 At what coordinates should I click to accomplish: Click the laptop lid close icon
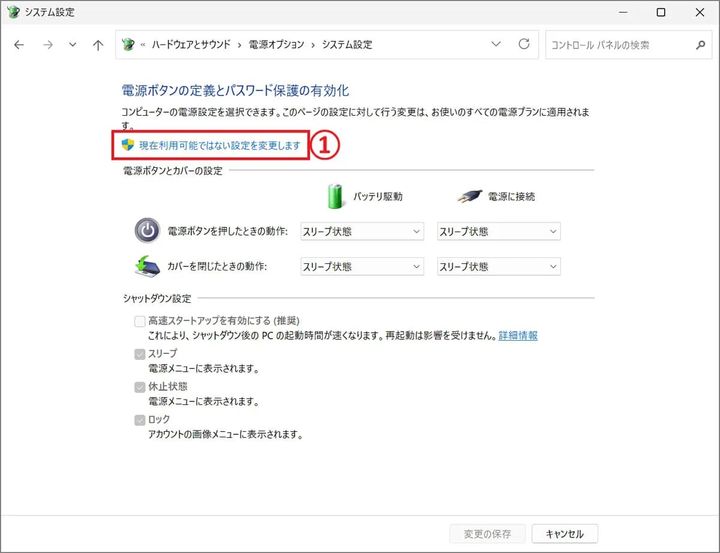(x=146, y=266)
